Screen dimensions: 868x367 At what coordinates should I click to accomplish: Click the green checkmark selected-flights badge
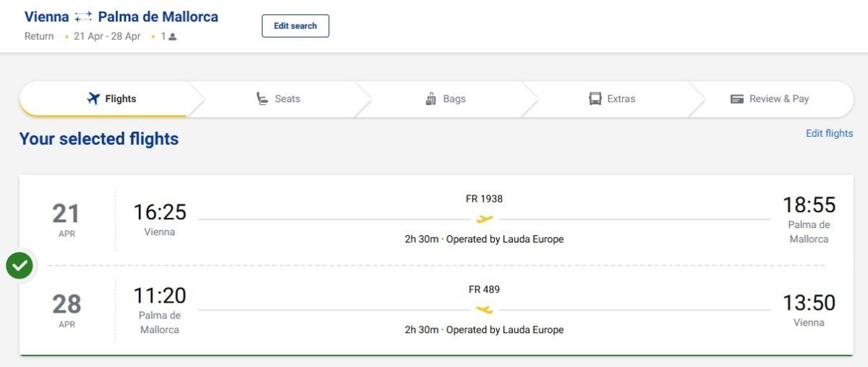click(x=20, y=266)
